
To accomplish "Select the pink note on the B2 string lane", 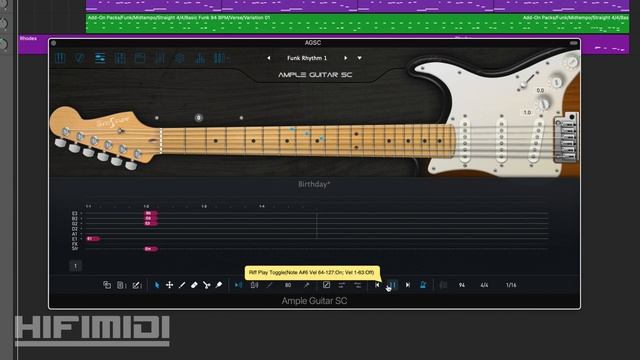I will tap(151, 218).
